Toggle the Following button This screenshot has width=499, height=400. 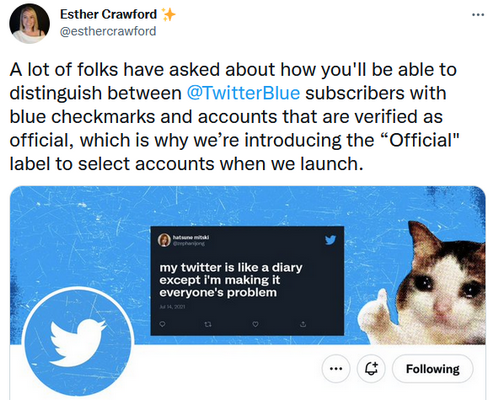coord(432,369)
